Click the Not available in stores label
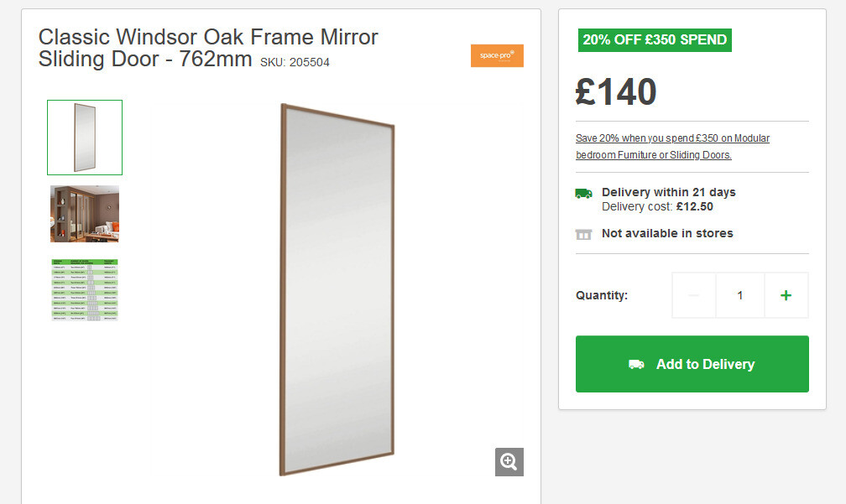Image resolution: width=846 pixels, height=504 pixels. [x=667, y=233]
